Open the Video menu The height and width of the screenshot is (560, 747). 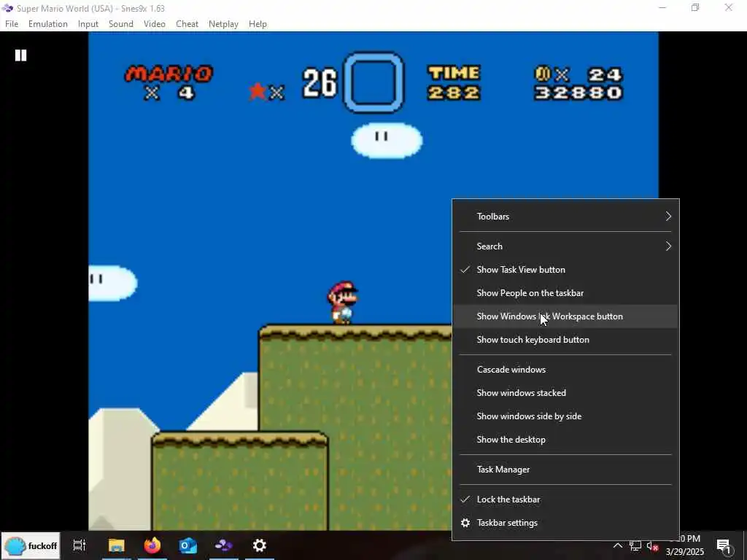155,24
